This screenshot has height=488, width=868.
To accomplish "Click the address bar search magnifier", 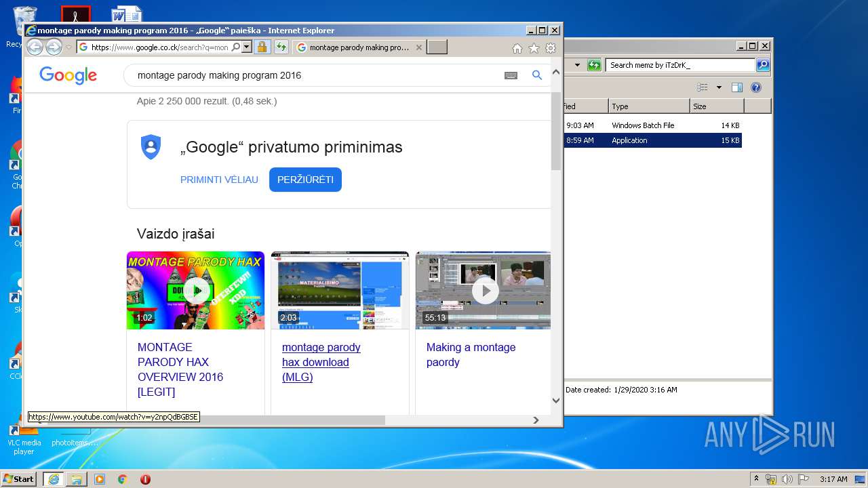I will tap(235, 47).
